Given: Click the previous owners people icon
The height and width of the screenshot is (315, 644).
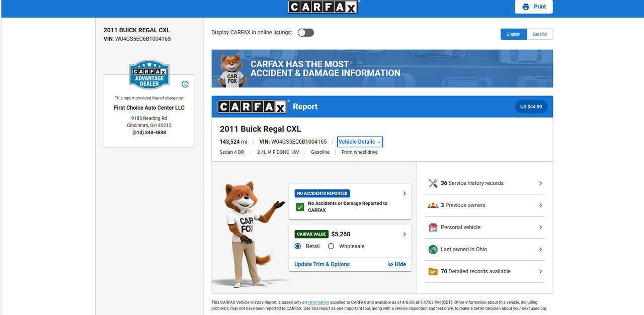Looking at the screenshot, I should pyautogui.click(x=433, y=205).
